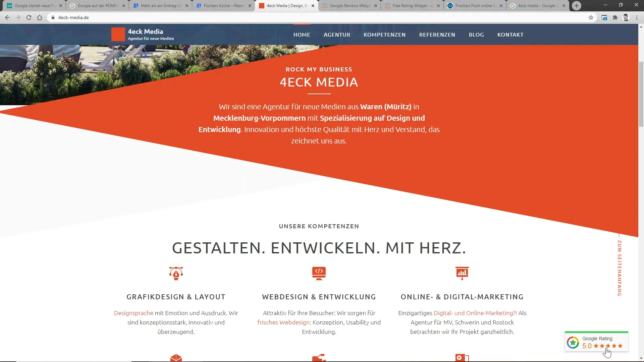Click the cast/screen extension icon in toolbar

pos(604,17)
